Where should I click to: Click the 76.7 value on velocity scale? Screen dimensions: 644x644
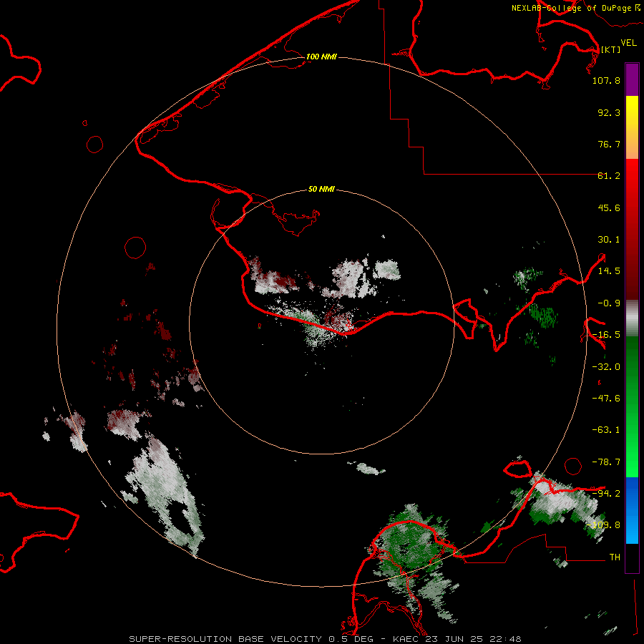(609, 144)
